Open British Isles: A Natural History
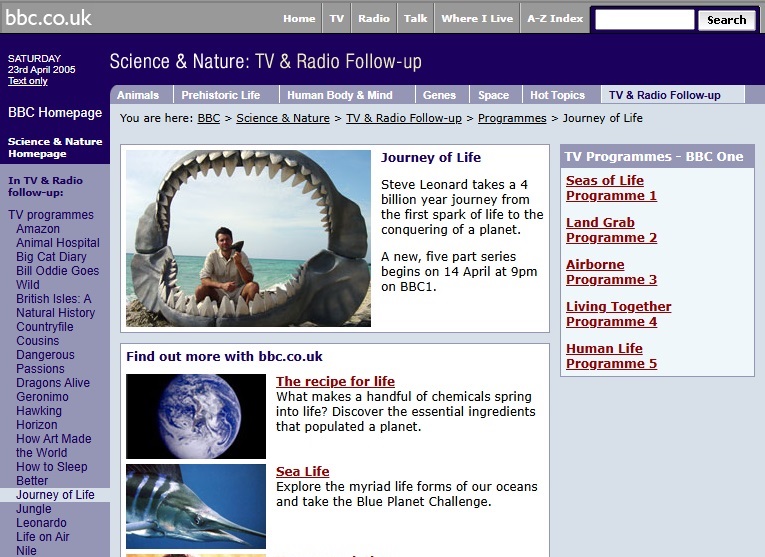 tap(55, 306)
